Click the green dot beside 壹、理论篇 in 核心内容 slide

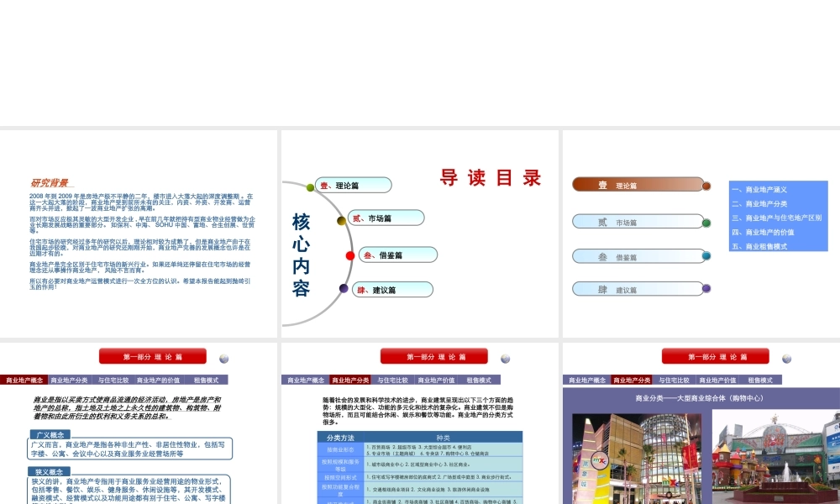click(310, 187)
